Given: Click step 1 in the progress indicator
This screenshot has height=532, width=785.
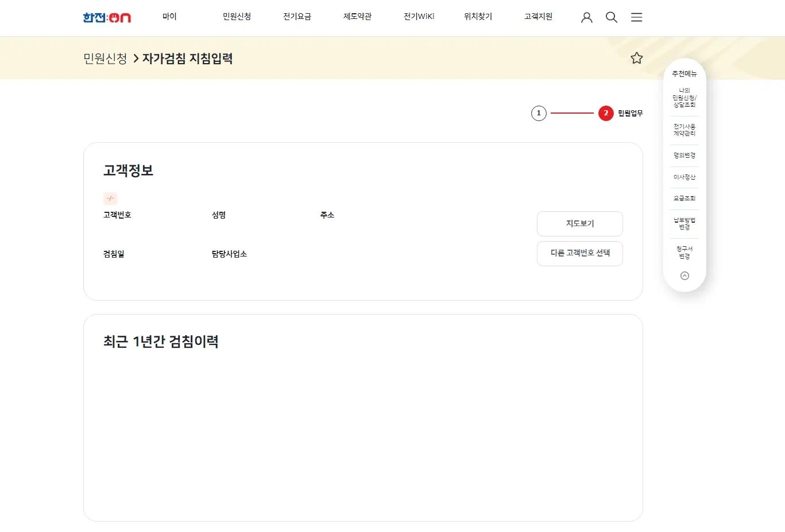Looking at the screenshot, I should (539, 113).
